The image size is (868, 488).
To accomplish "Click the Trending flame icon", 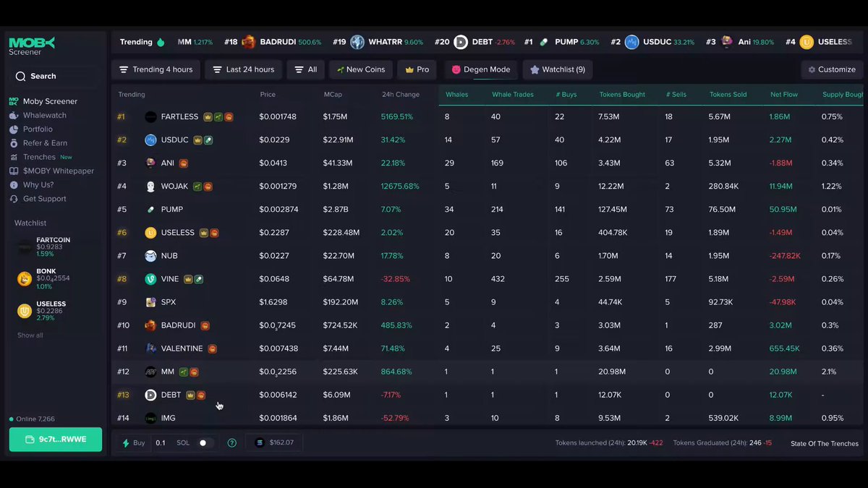I will (161, 42).
